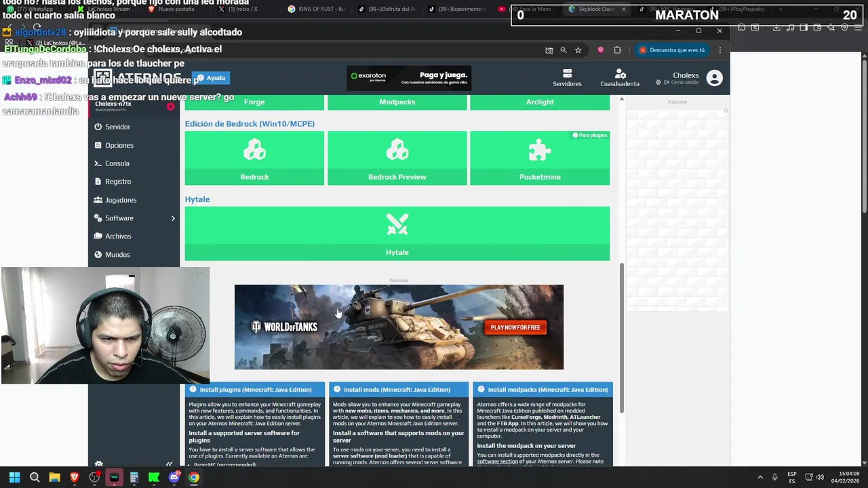Click Demuestra que eres tú profile chip
Screen dimensions: 868x488
[x=672, y=50]
